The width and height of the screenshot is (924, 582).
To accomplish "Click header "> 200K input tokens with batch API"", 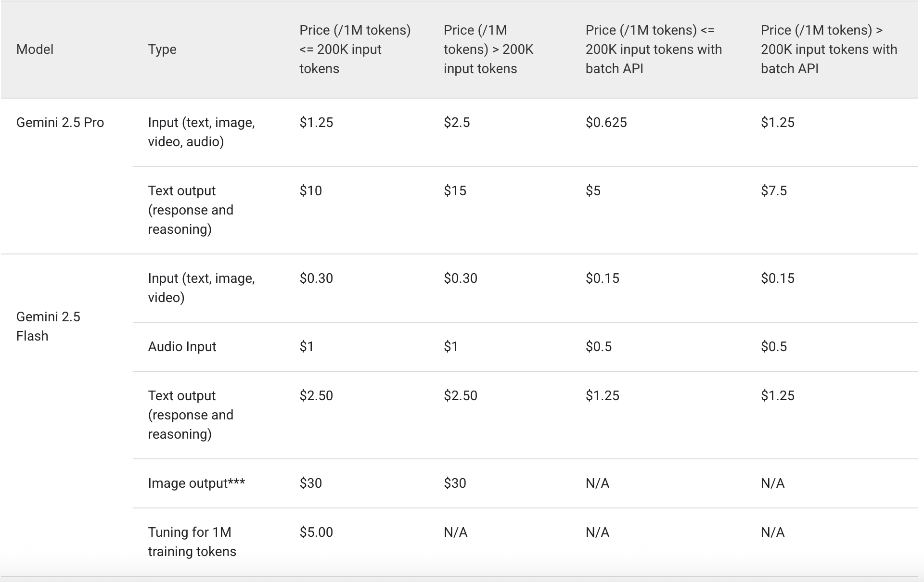I will tap(829, 50).
